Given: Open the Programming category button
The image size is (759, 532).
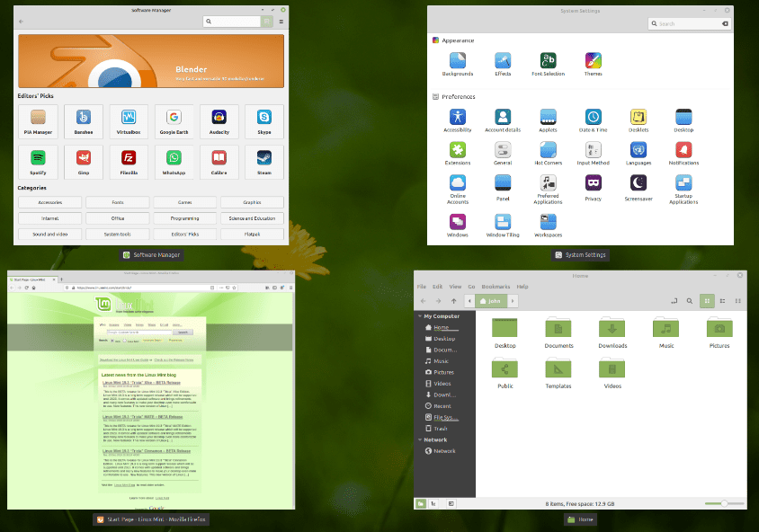Looking at the screenshot, I should coord(185,218).
